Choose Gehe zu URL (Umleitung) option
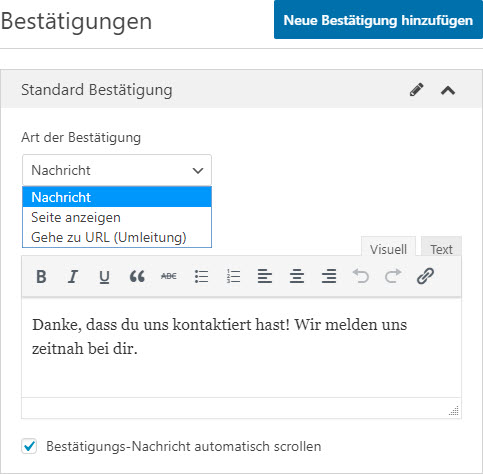 [x=117, y=237]
